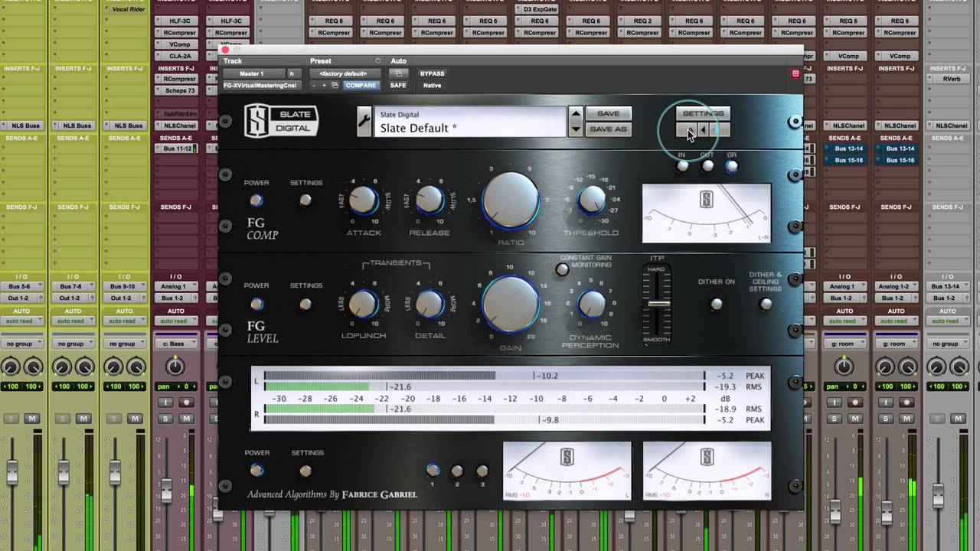
Task: Open the top SETTINGS button
Action: coord(703,113)
